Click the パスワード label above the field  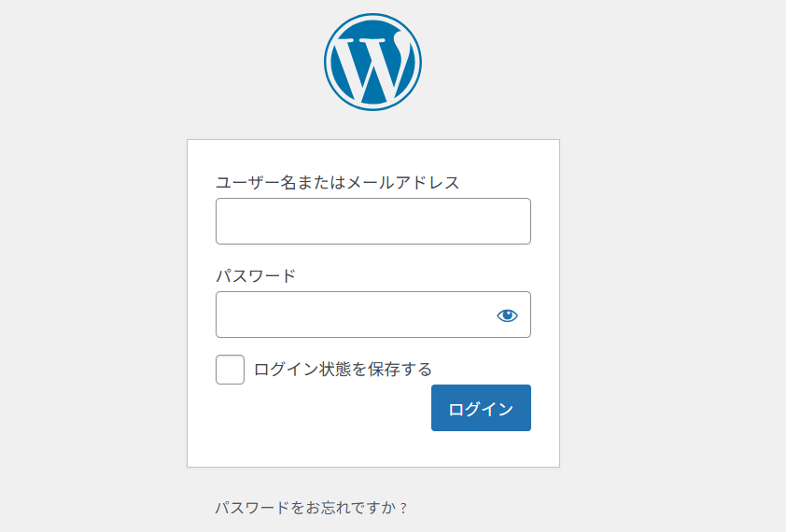tap(256, 275)
